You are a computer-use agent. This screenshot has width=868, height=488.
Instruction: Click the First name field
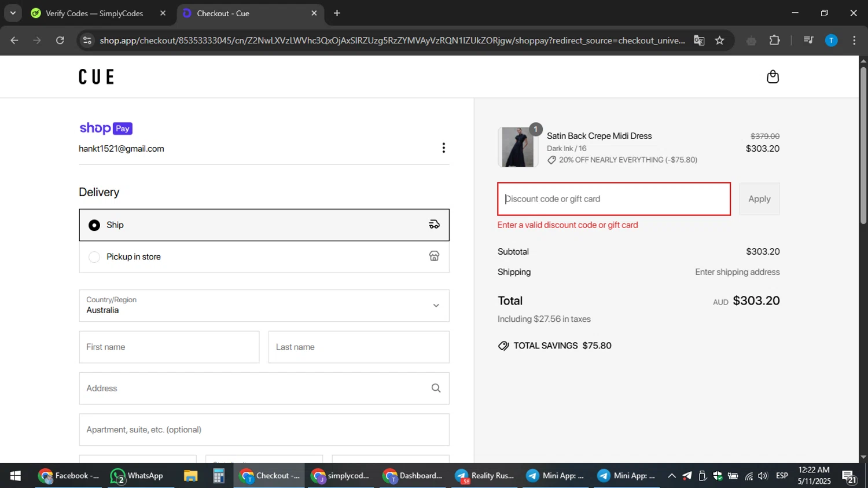pos(169,347)
